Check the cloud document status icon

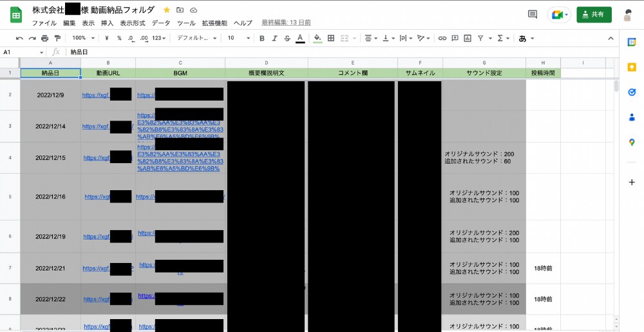[194, 10]
